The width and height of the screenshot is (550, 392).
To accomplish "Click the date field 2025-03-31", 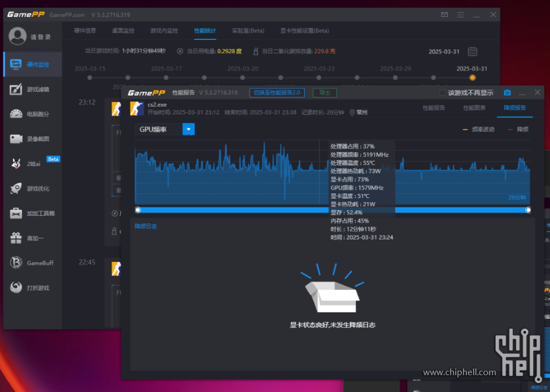I will 444,52.
